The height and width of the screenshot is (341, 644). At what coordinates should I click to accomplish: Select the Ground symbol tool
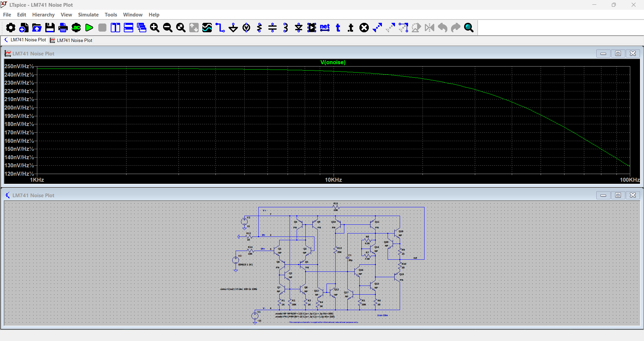[233, 28]
